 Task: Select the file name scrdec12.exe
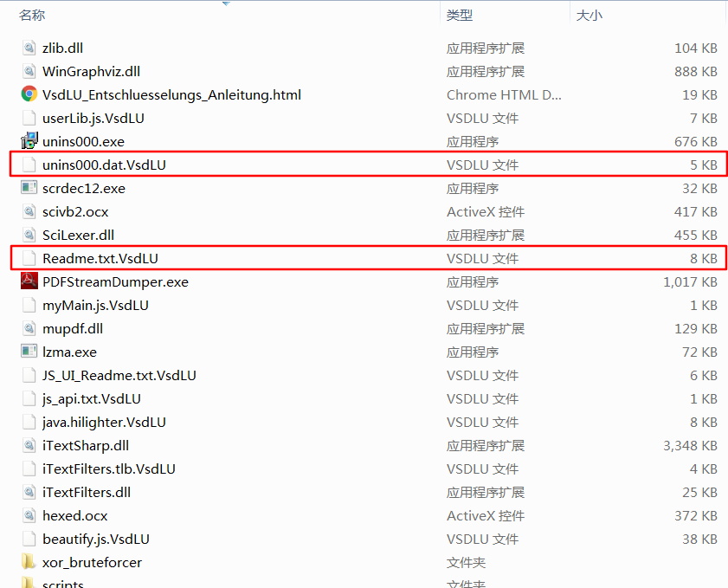click(x=84, y=188)
